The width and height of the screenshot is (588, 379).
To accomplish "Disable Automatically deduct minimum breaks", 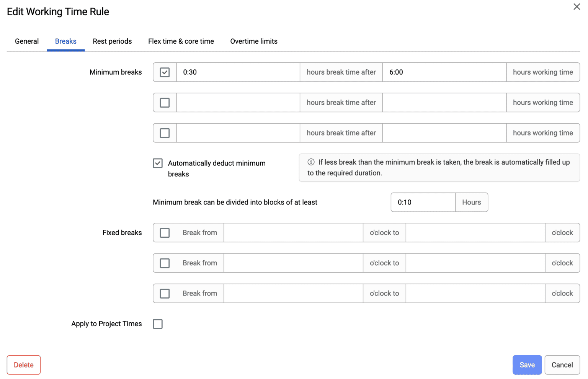I will click(157, 163).
